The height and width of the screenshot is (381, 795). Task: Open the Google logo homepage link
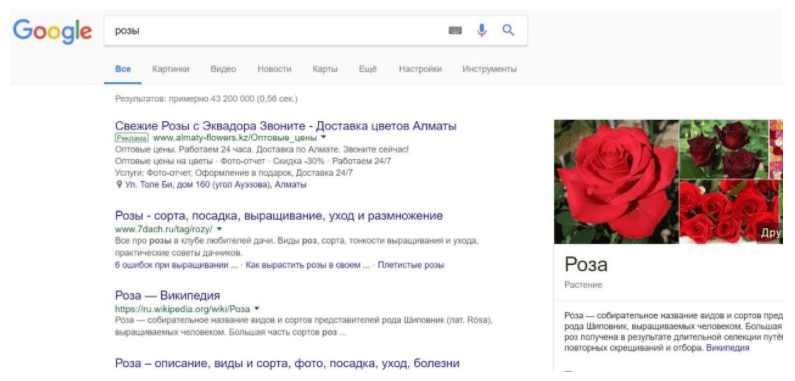tap(53, 31)
